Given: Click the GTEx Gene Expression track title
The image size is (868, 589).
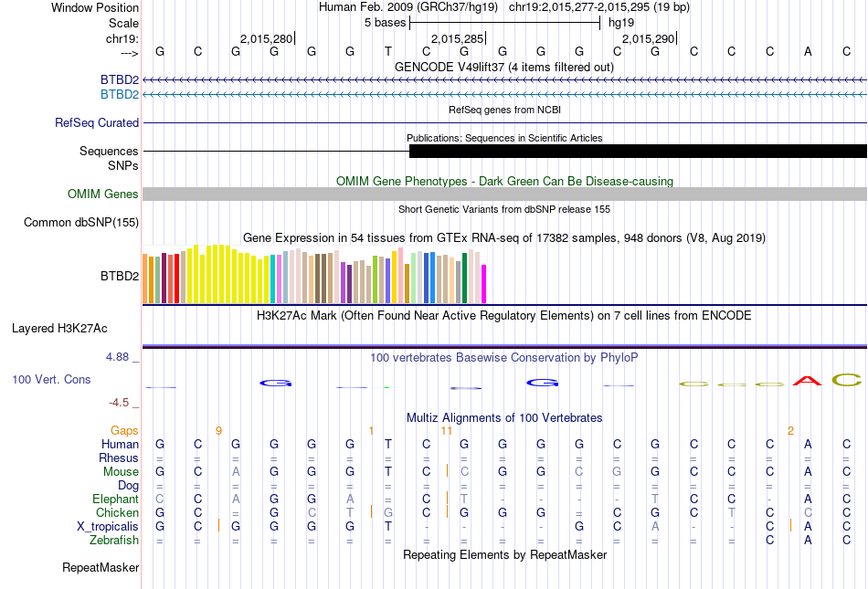Looking at the screenshot, I should pyautogui.click(x=504, y=237).
